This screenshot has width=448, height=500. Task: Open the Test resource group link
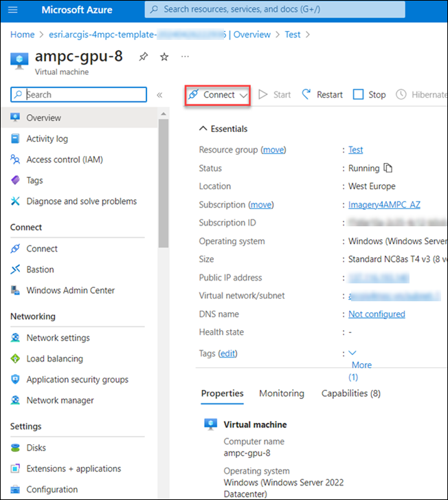click(x=355, y=150)
